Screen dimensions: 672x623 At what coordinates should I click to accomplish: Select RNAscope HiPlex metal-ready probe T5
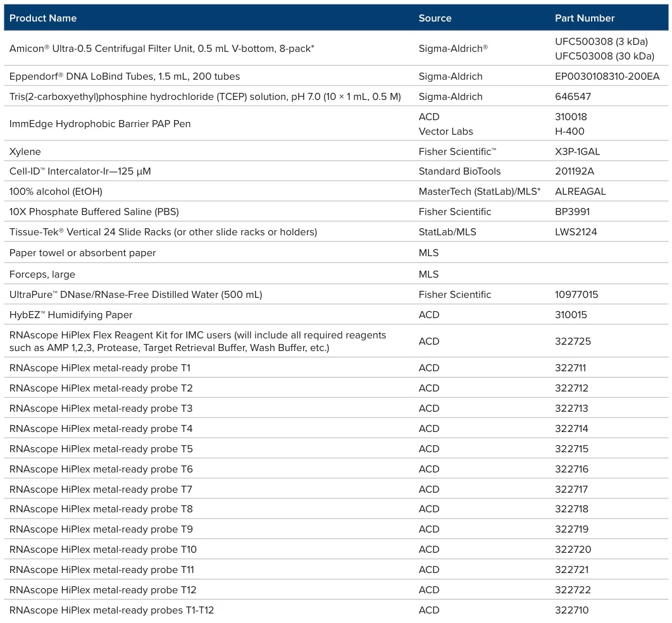(x=101, y=448)
